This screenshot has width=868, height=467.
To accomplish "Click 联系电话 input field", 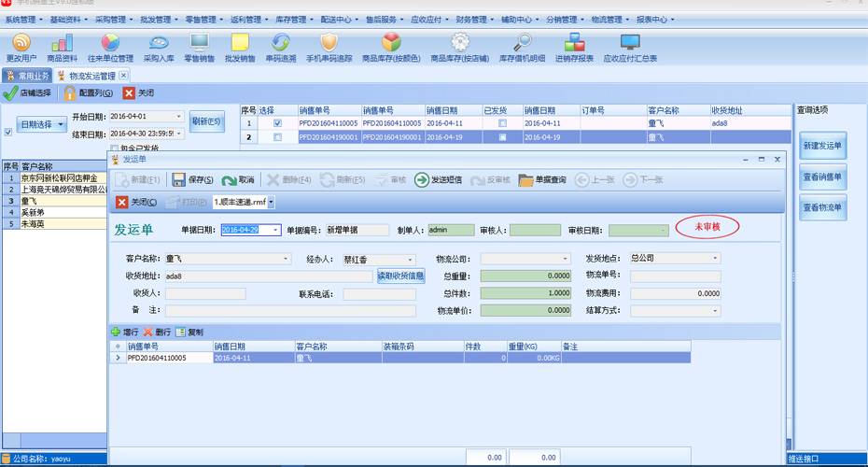I will 379,294.
